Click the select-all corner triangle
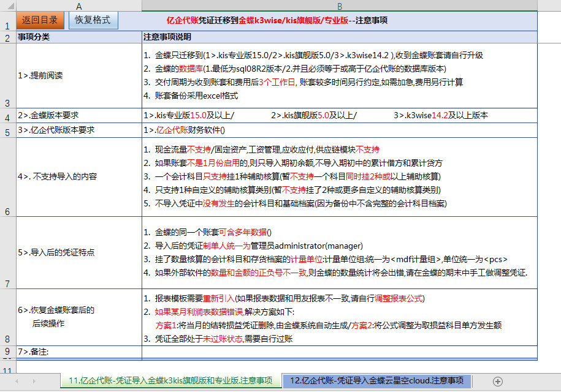Image resolution: width=561 pixels, height=392 pixels. (x=7, y=6)
